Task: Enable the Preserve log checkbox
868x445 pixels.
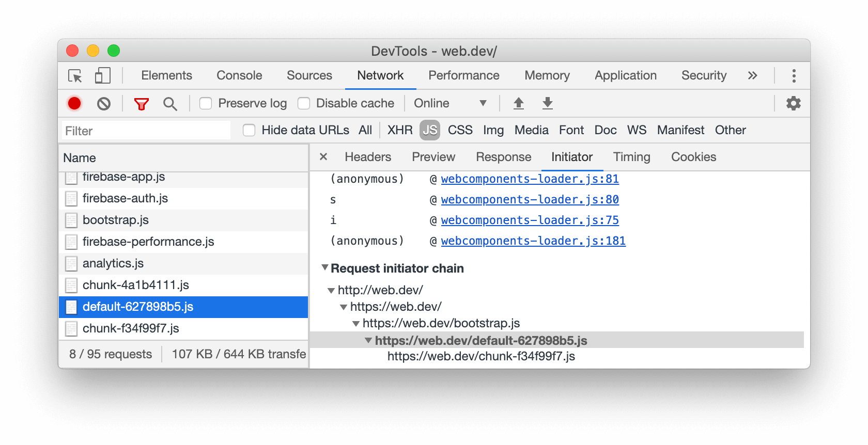Action: click(x=206, y=103)
